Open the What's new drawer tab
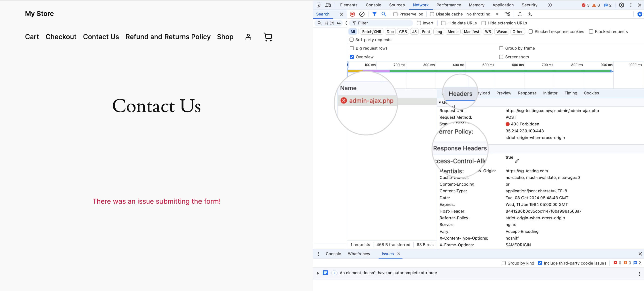 (x=359, y=254)
